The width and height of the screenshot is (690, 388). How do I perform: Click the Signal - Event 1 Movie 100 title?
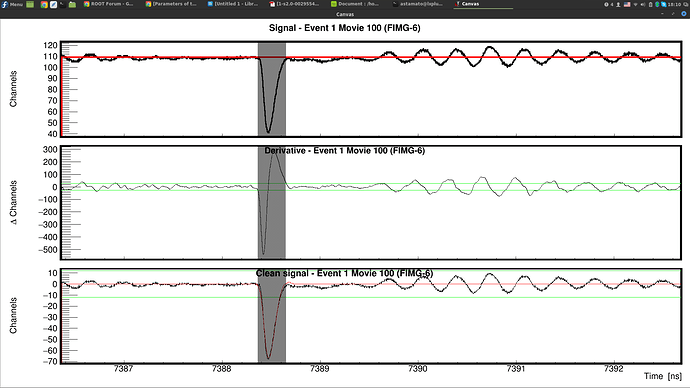[x=345, y=28]
